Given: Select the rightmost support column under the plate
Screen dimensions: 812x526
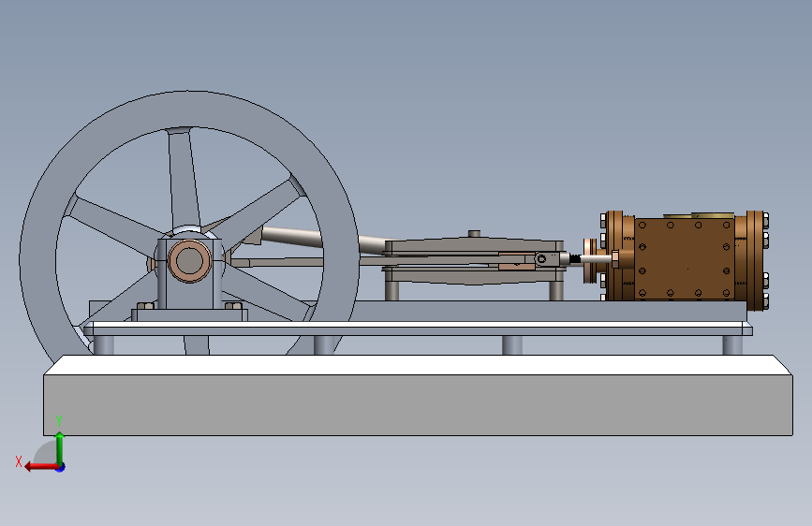Looking at the screenshot, I should pos(732,345).
